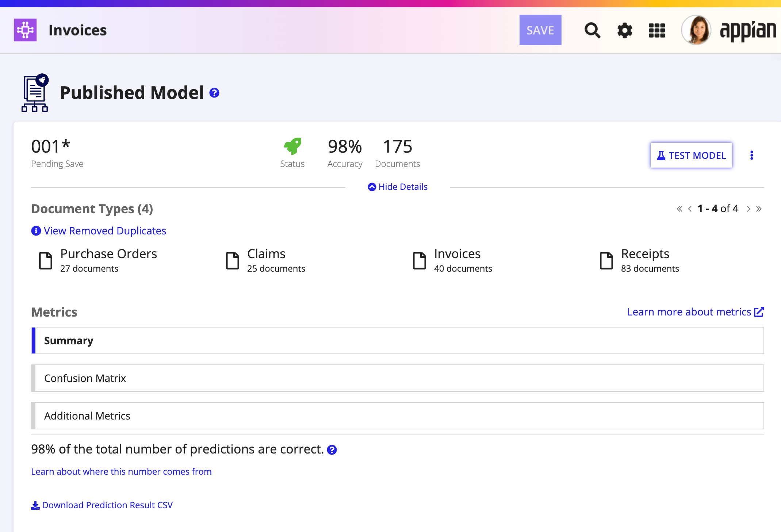
Task: Open the search magnifier icon
Action: pyautogui.click(x=592, y=30)
